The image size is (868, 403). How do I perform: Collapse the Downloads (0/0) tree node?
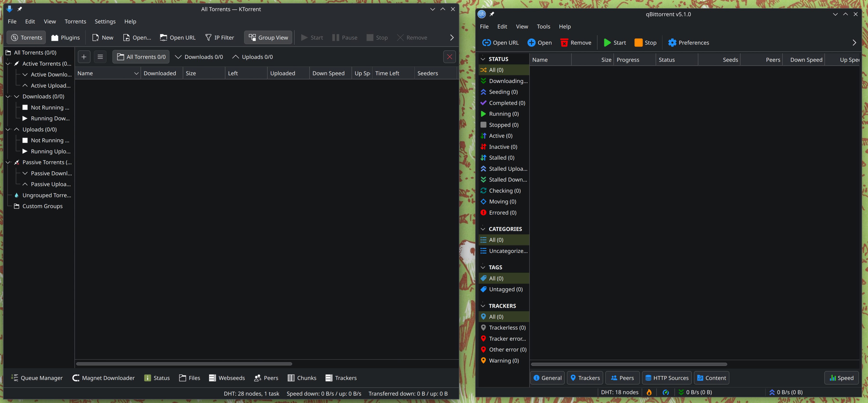[8, 96]
